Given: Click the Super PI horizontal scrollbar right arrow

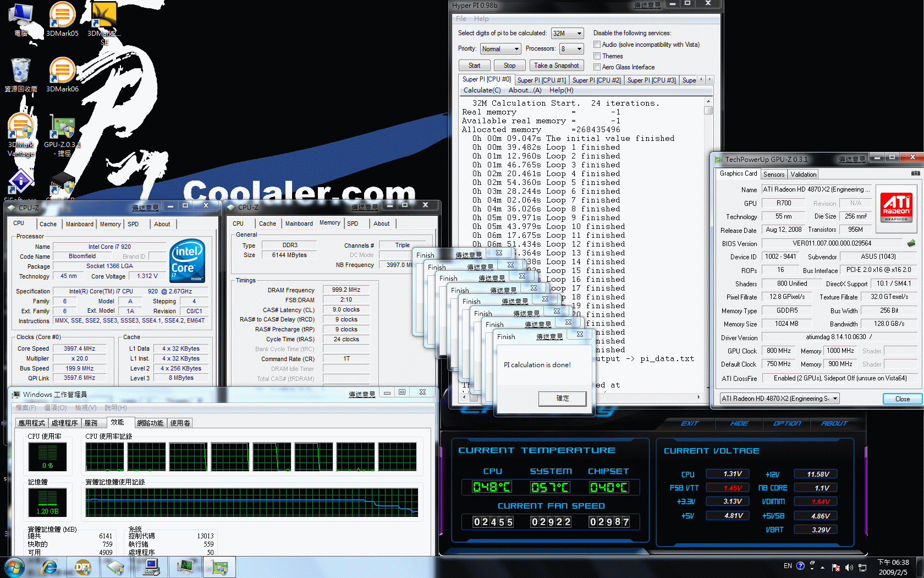Looking at the screenshot, I should click(698, 397).
